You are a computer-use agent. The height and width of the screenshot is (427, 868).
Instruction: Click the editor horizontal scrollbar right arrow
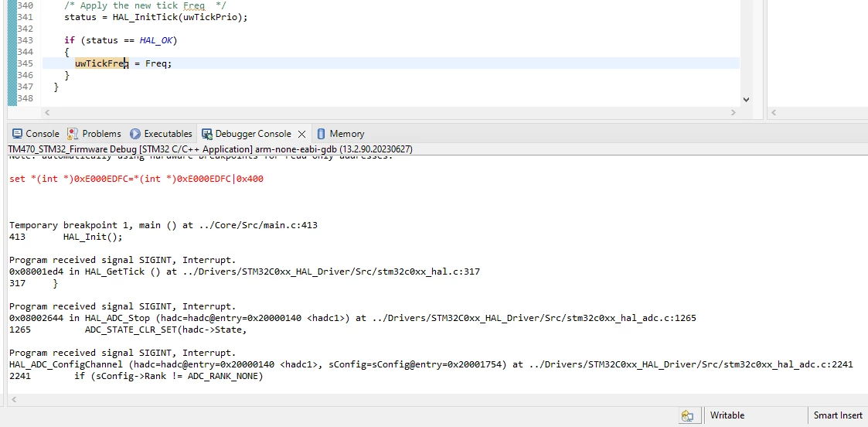[x=733, y=112]
